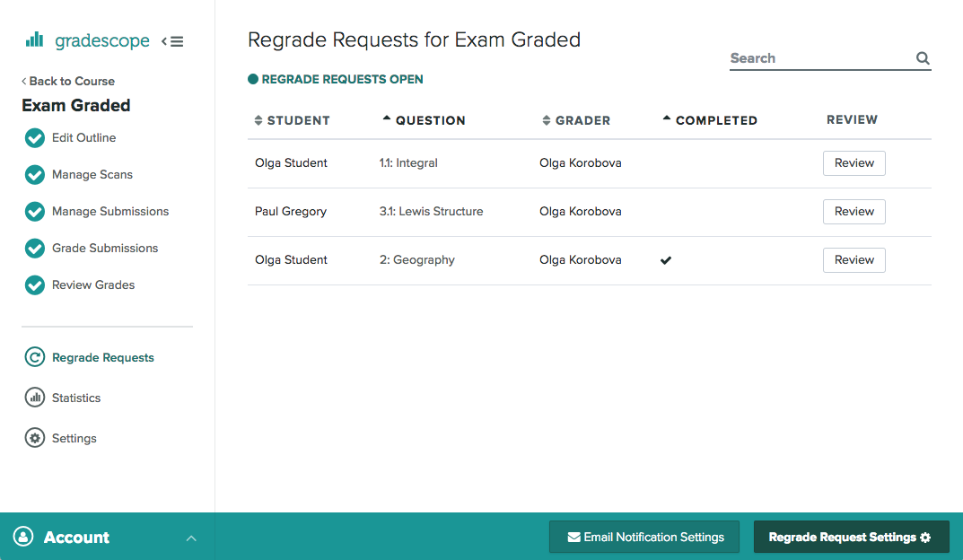The image size is (963, 560).
Task: Click inside the Search field
Action: (x=808, y=57)
